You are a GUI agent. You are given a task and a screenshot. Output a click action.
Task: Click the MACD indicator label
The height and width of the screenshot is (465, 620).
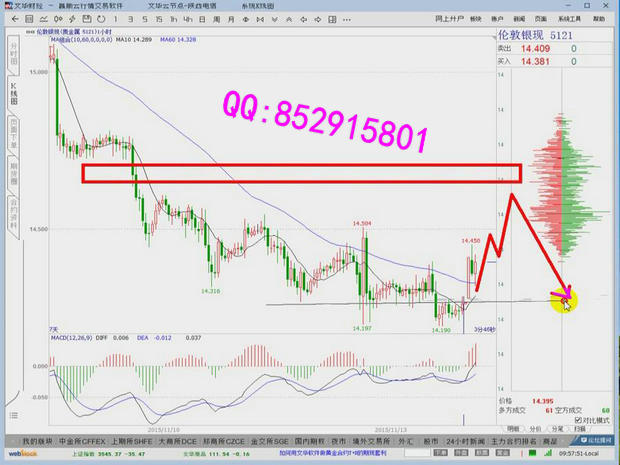click(58, 339)
